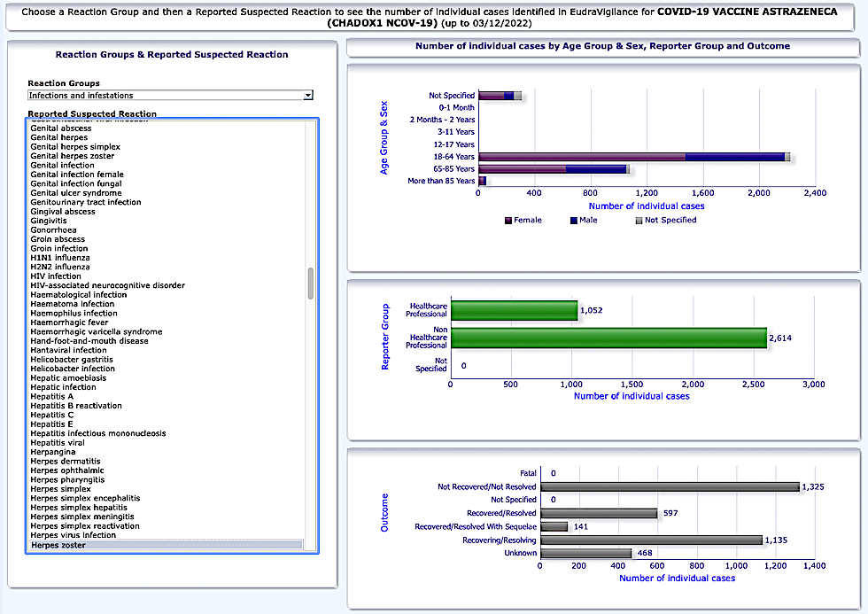This screenshot has height=614, width=868.
Task: Select 'Genital infection fungal' reaction
Action: [76, 183]
